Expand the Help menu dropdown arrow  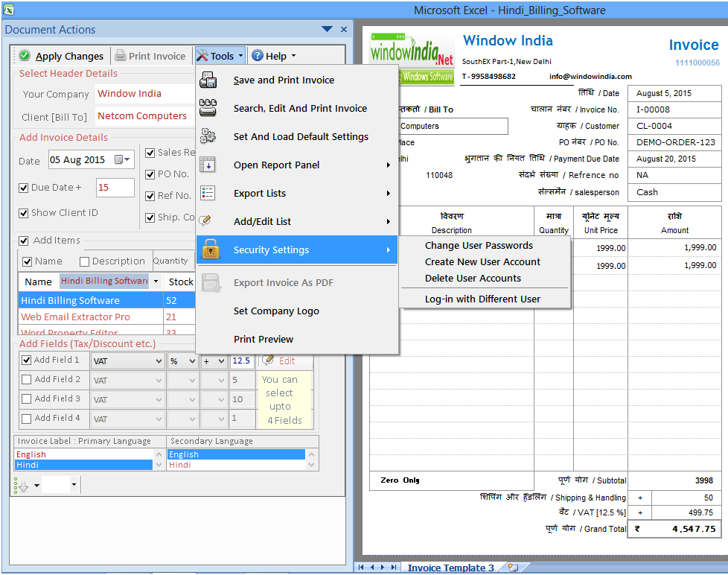coord(293,56)
